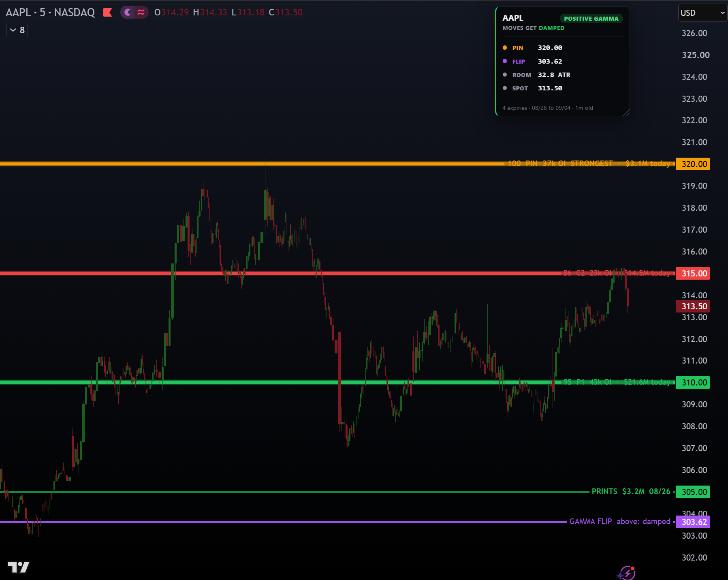The height and width of the screenshot is (580, 728).
Task: Click the 4 expiries footer text
Action: point(548,108)
